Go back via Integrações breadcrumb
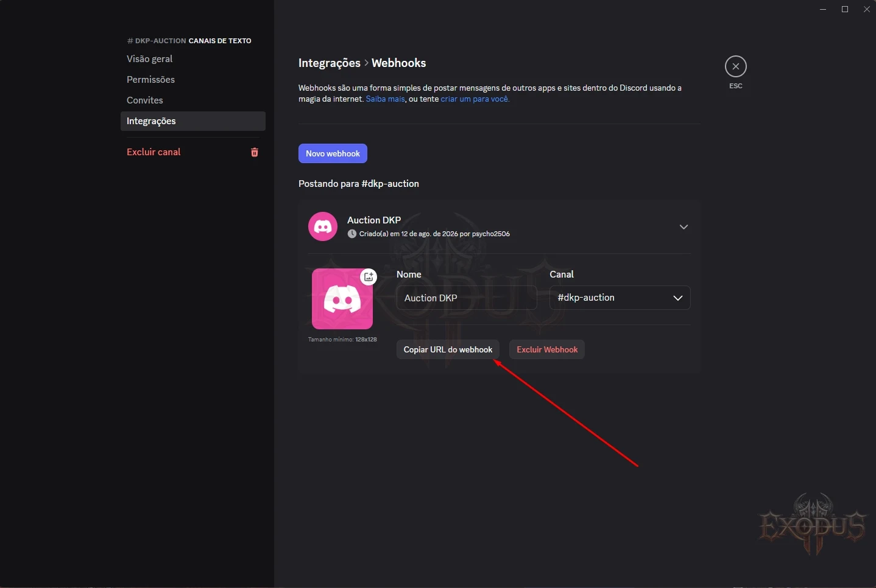 pyautogui.click(x=330, y=63)
